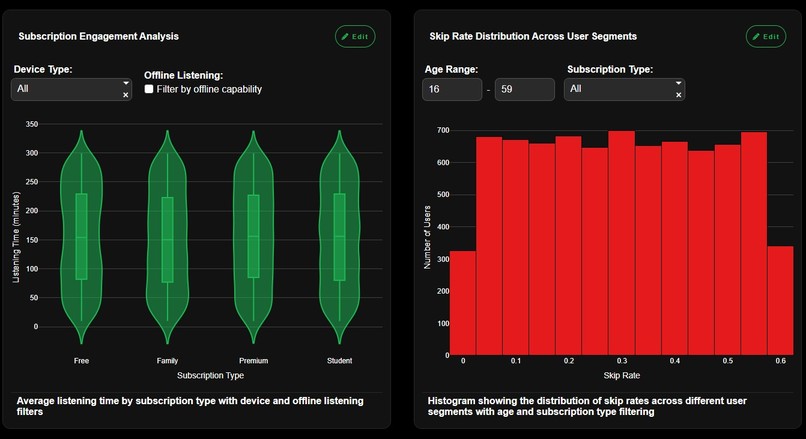The image size is (806, 439).
Task: Click the 'Offline Listening:' label
Action: [x=184, y=75]
